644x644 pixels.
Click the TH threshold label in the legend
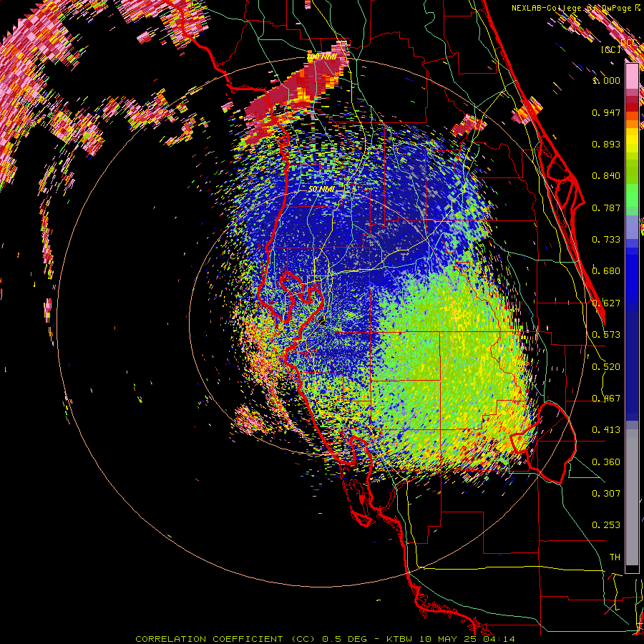(x=615, y=557)
